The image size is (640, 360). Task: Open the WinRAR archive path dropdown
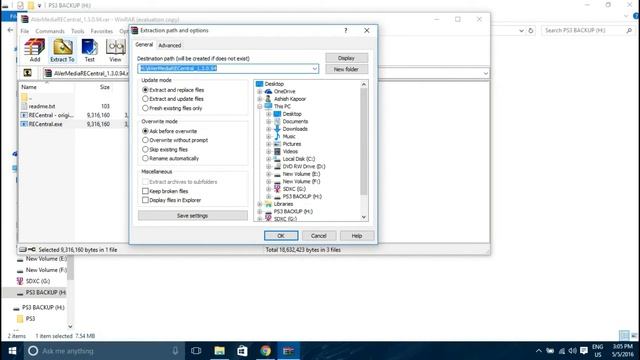[x=485, y=73]
